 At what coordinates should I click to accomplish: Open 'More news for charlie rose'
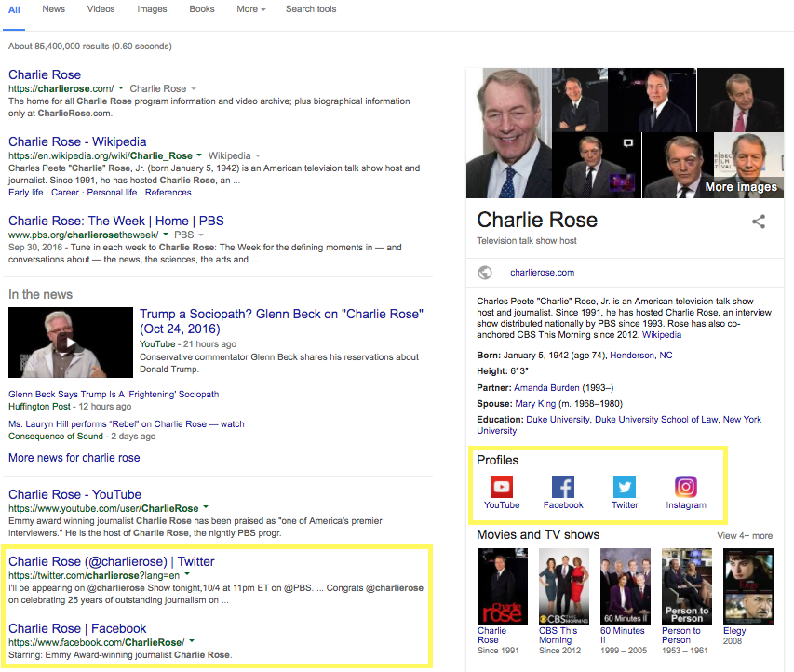74,457
